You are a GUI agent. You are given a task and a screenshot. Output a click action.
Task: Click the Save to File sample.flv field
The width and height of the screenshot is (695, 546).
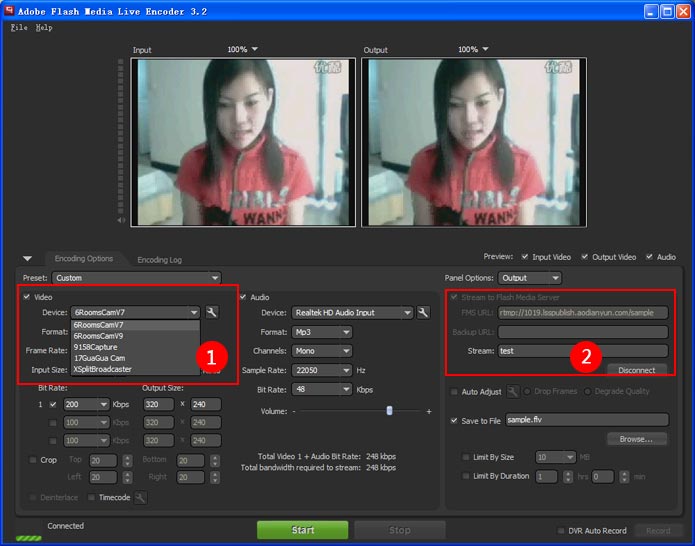click(x=587, y=420)
